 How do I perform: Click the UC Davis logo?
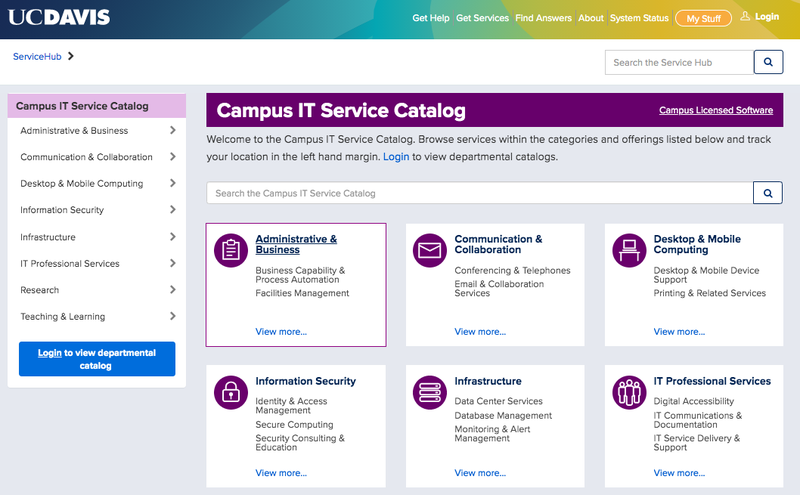click(59, 17)
